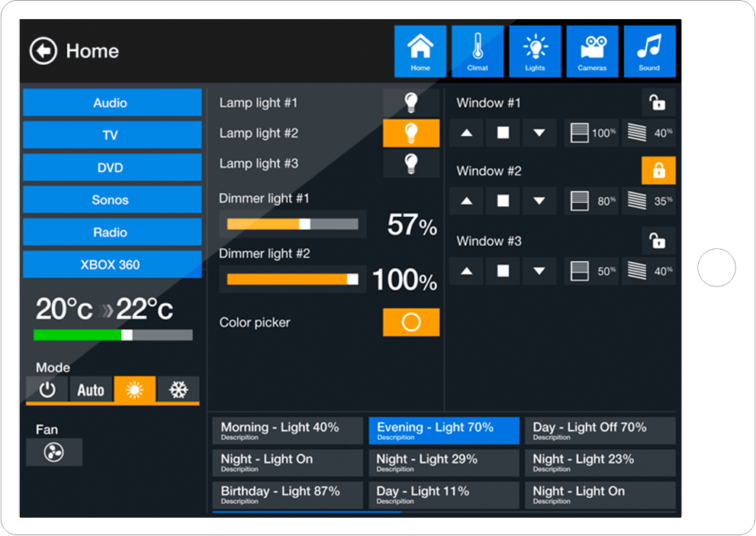The height and width of the screenshot is (536, 756).
Task: Click the Fan icon button
Action: [54, 453]
